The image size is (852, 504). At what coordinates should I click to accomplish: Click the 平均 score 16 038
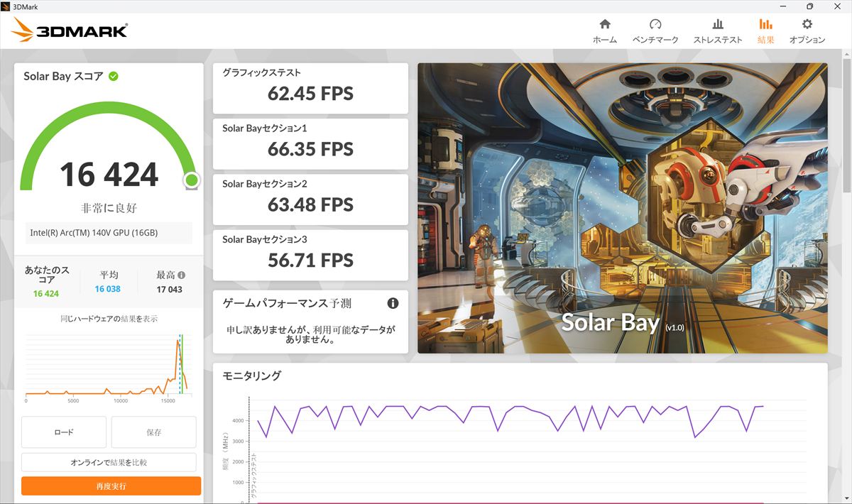107,290
